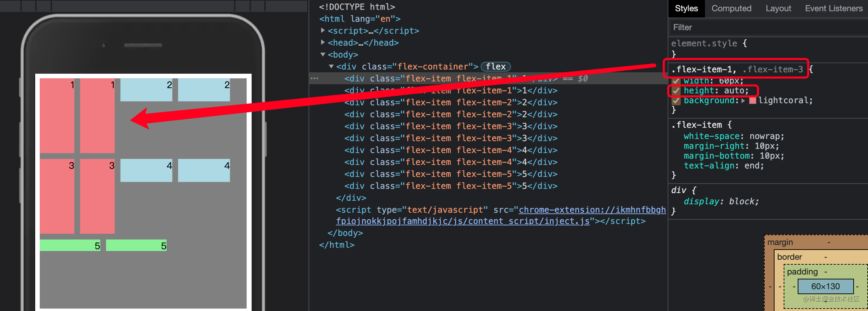The image size is (868, 311).
Task: Click the 60×130 content box in box model
Action: click(825, 286)
